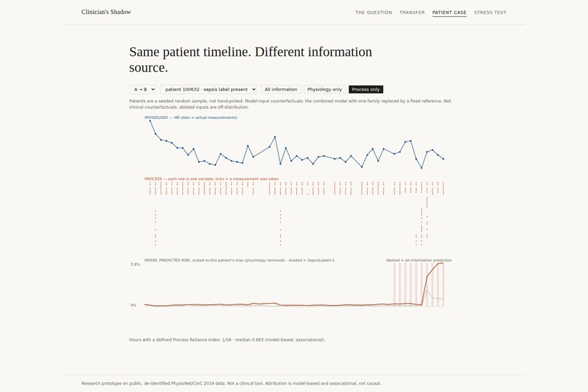Image resolution: width=588 pixels, height=392 pixels.
Task: Navigate to the Stress Test section
Action: tap(490, 12)
